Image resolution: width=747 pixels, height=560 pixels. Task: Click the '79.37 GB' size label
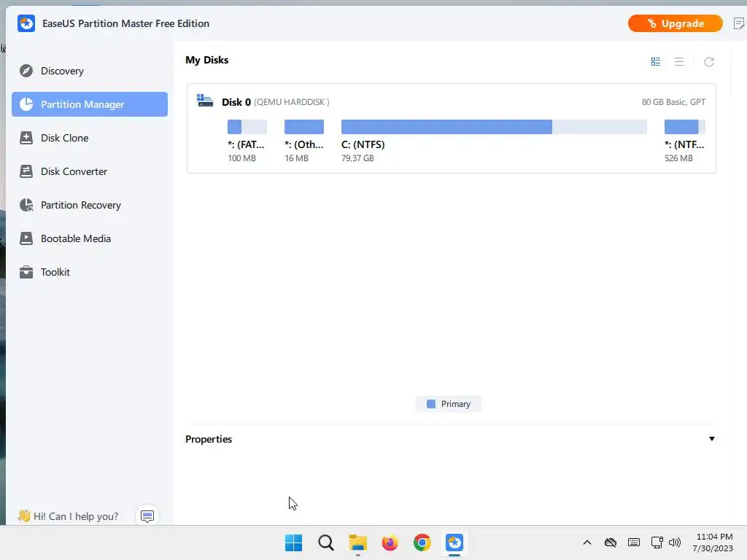[357, 158]
